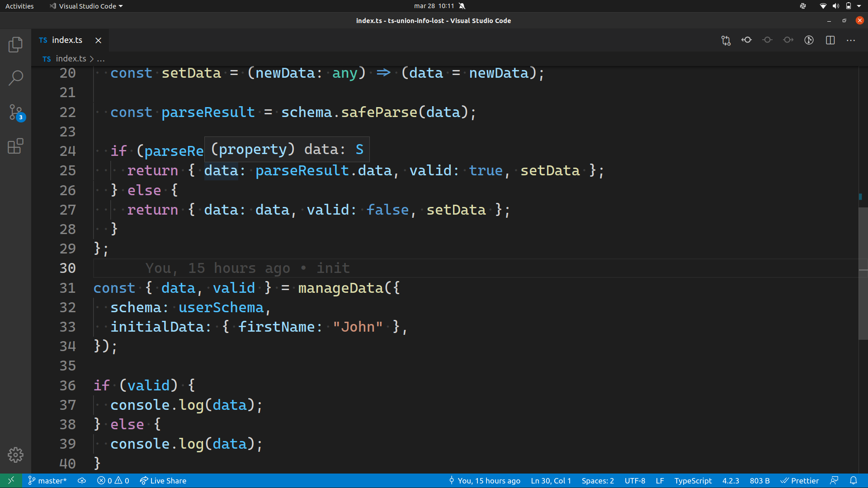868x488 pixels.
Task: Open remote window indicator in status bar
Action: (11, 480)
